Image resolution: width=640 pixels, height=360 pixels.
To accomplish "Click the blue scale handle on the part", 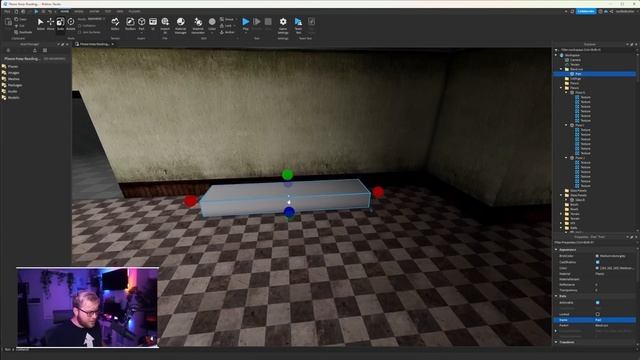I will pos(289,212).
